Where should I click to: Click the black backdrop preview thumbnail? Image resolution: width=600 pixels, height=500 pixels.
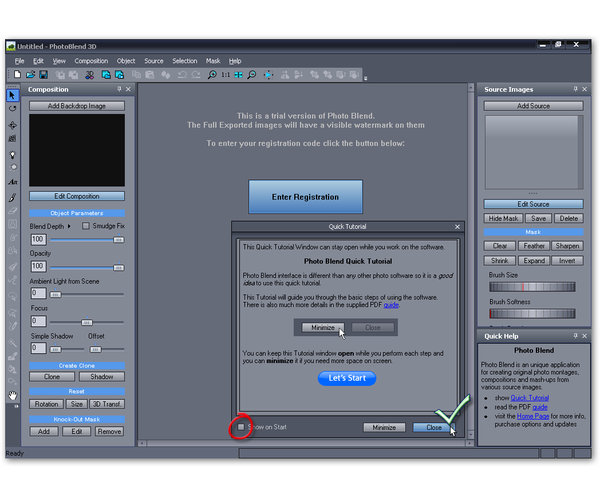[77, 150]
